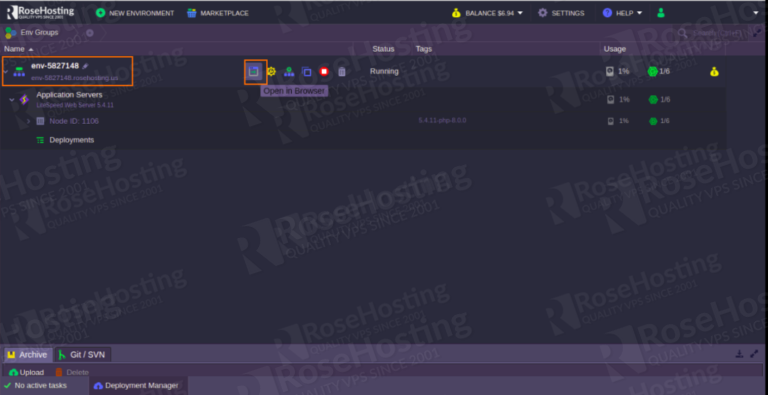Click the Tags column header

pyautogui.click(x=424, y=49)
